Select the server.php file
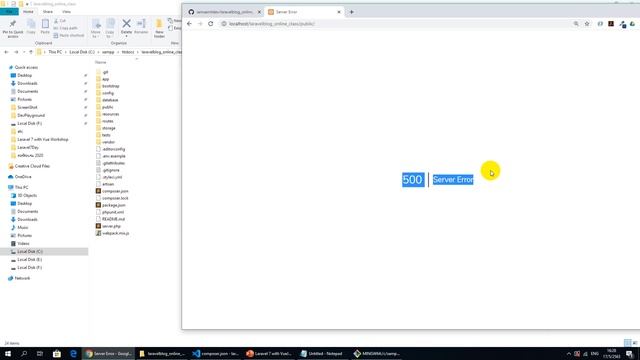This screenshot has height=360, width=640. pyautogui.click(x=111, y=226)
